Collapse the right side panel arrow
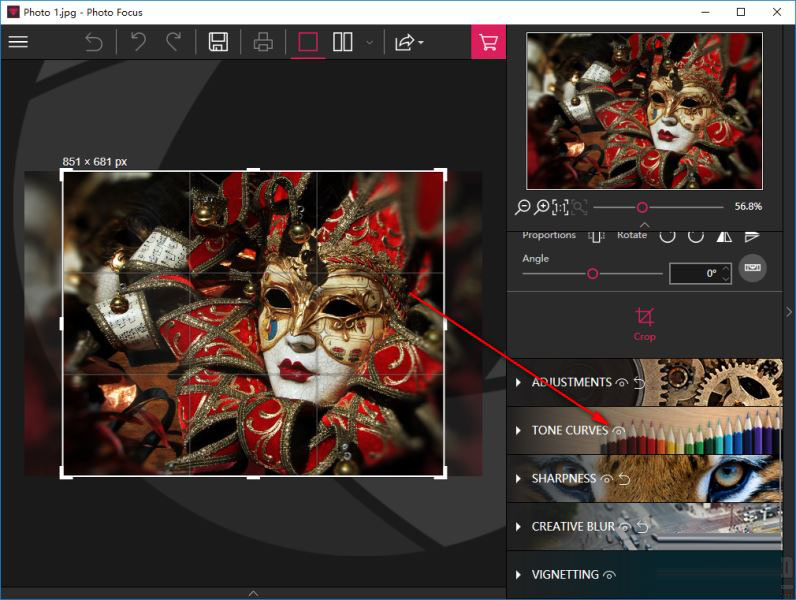Screen dimensions: 796x600 click(789, 312)
